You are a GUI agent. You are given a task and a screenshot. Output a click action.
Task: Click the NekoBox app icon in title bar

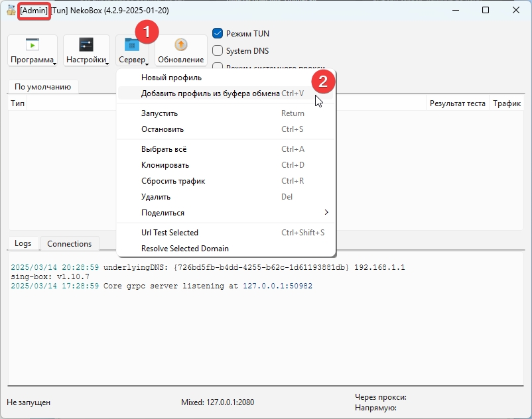tap(11, 10)
